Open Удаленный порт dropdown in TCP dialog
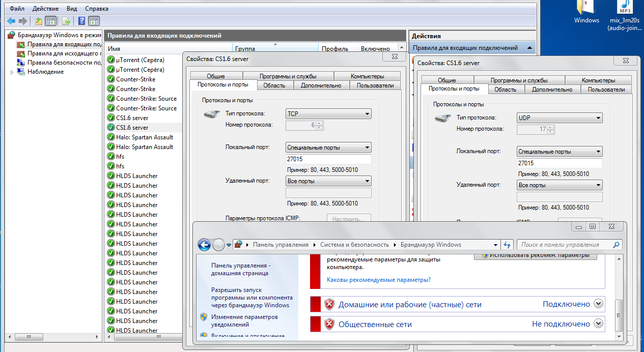 click(x=328, y=181)
